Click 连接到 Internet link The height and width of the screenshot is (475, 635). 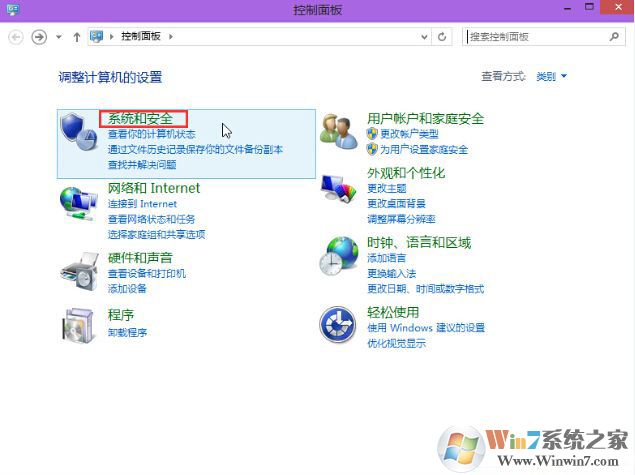point(142,204)
